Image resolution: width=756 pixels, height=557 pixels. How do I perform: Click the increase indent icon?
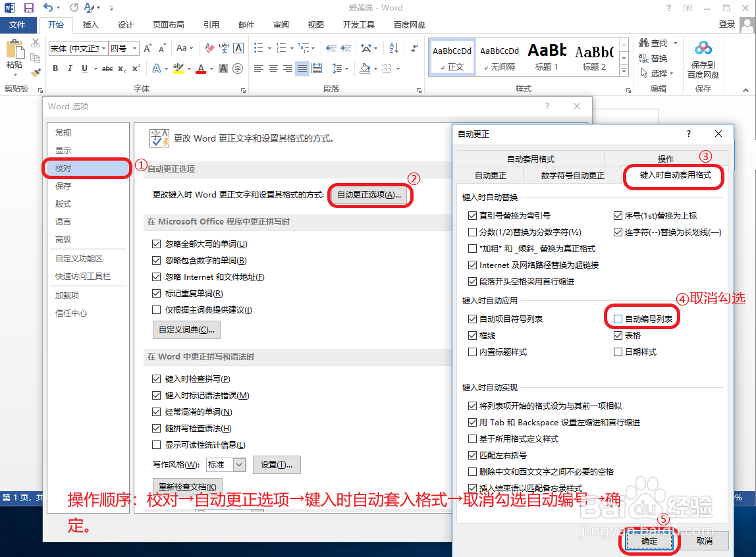point(346,48)
